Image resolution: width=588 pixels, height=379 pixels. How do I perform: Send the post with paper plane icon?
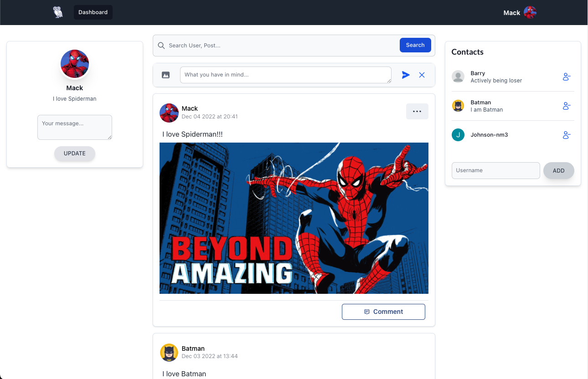point(406,75)
